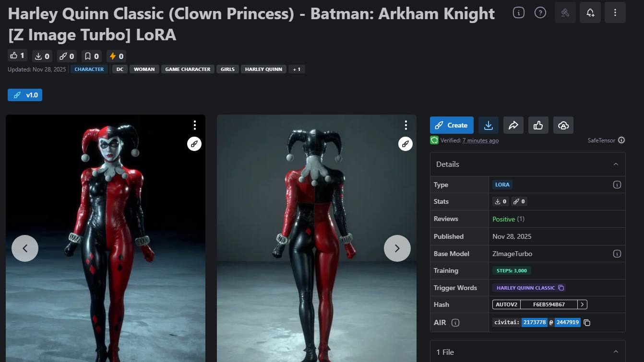Image resolution: width=644 pixels, height=362 pixels.
Task: Click the generation count badge under the title
Action: 66,56
